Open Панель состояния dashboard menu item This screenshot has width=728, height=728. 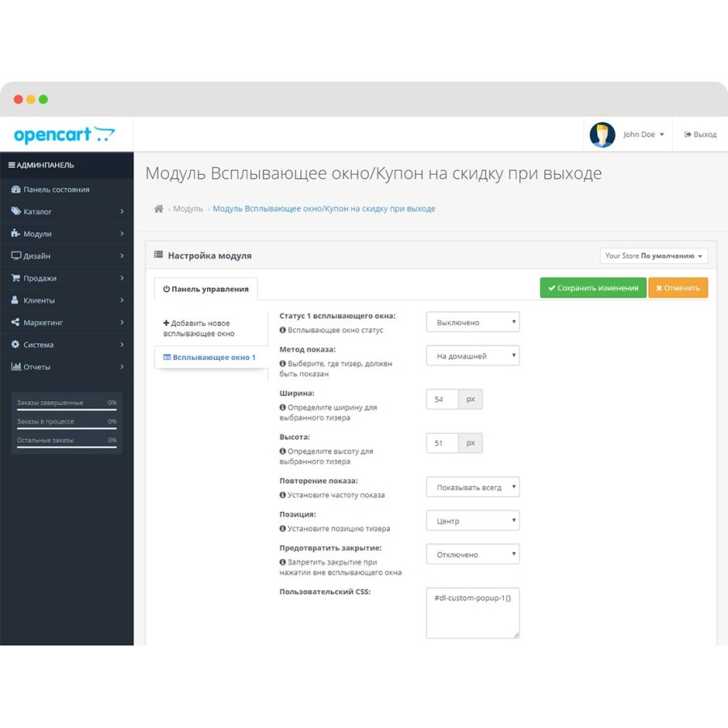[x=67, y=189]
